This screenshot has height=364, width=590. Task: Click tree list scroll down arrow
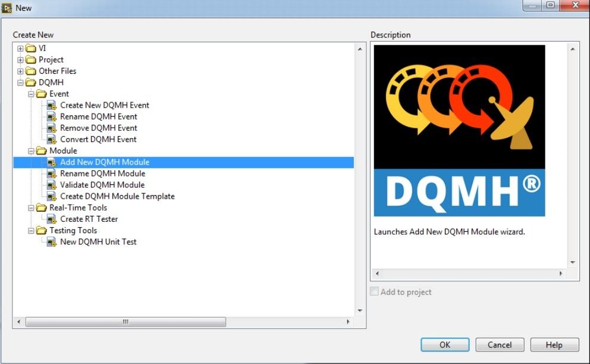tap(360, 310)
